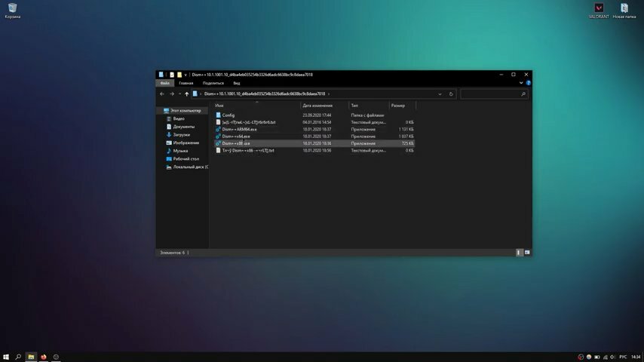
Task: Open the recent locations dropdown arrow
Action: click(179, 94)
